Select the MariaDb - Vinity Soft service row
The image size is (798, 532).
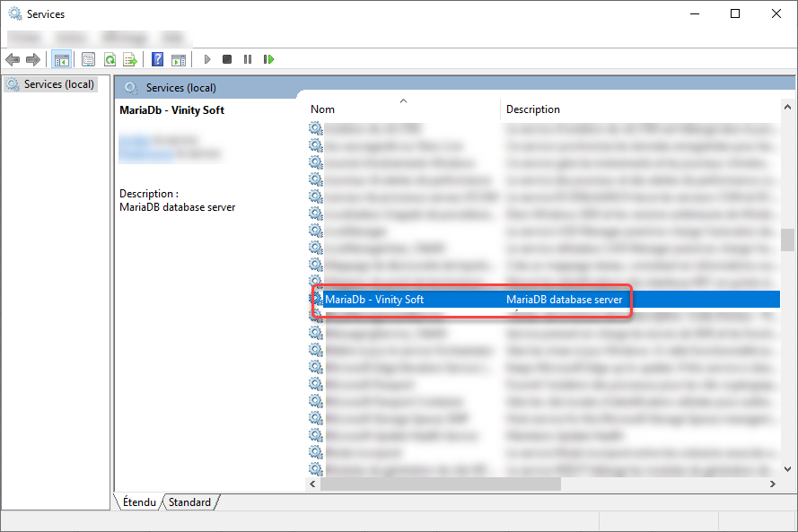tap(544, 300)
